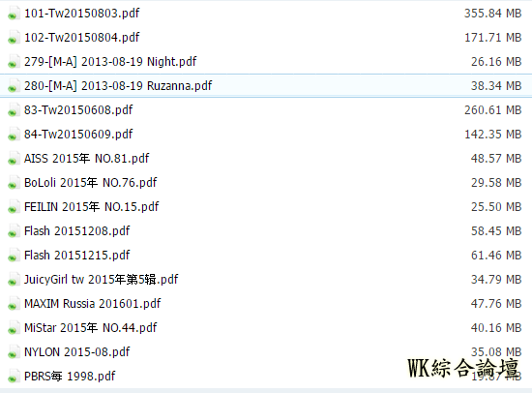Click the WK forum watermark text
The width and height of the screenshot is (532, 393).
[463, 368]
